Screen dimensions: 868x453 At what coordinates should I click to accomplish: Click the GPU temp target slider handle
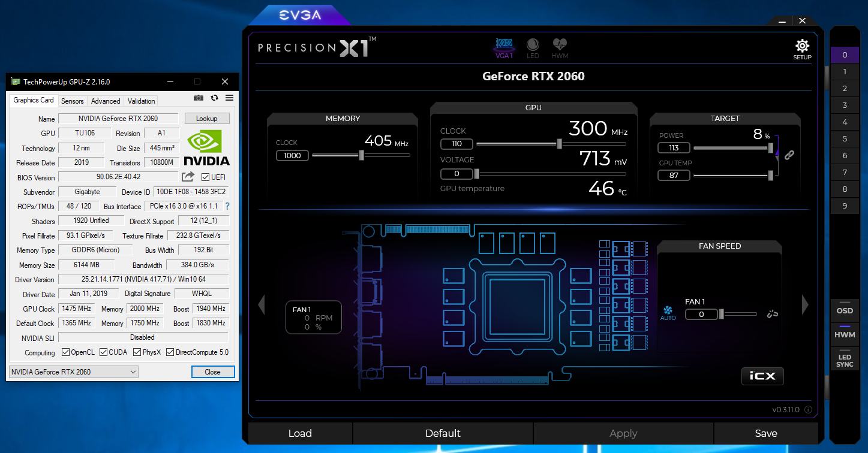770,175
